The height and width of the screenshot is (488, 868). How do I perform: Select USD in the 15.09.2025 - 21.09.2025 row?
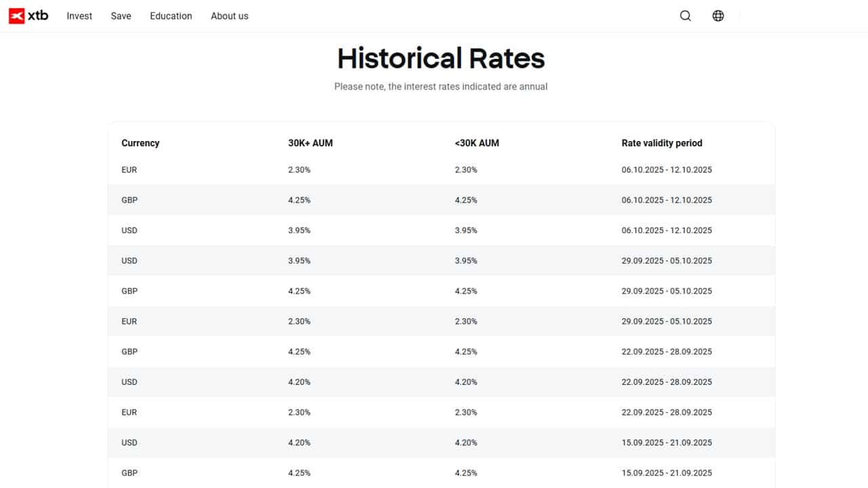point(130,443)
